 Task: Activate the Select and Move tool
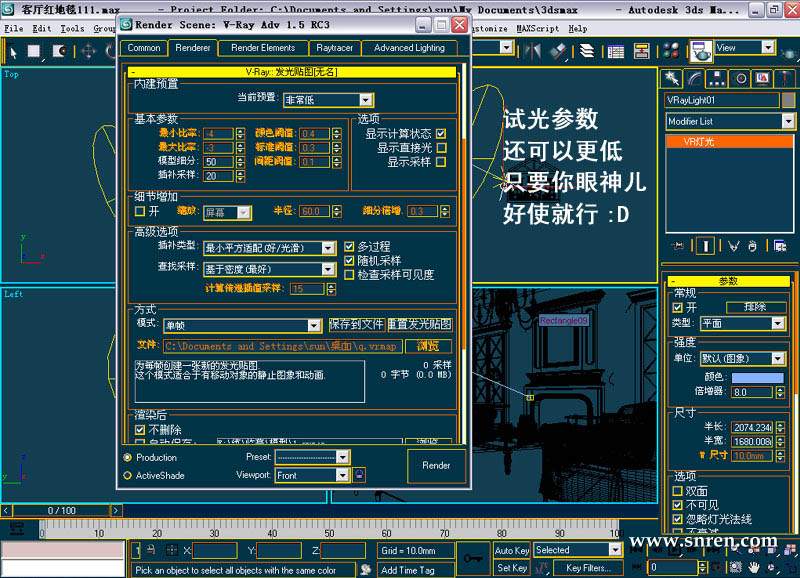[88, 51]
